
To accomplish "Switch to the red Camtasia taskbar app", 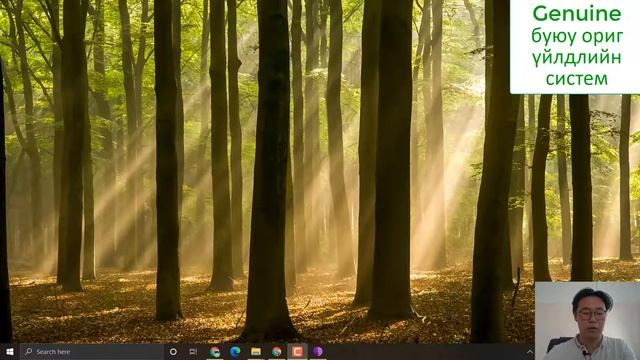I will coord(297,352).
